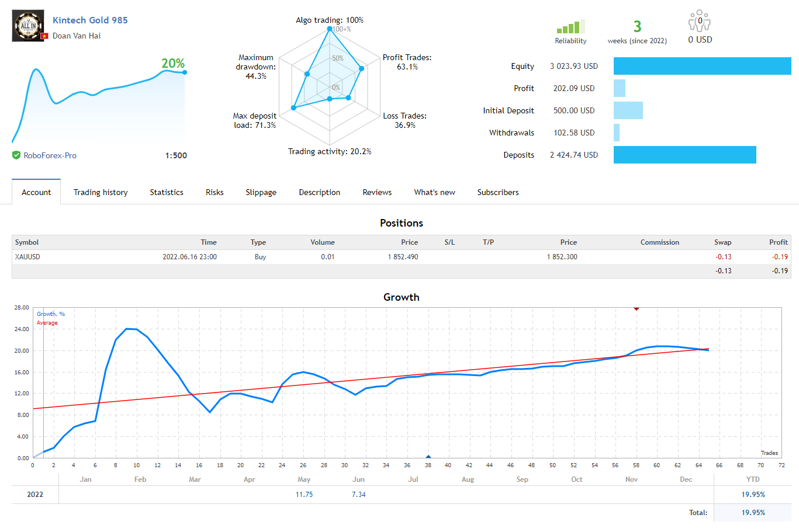This screenshot has height=532, width=799.
Task: Open the Description tab
Action: (319, 192)
